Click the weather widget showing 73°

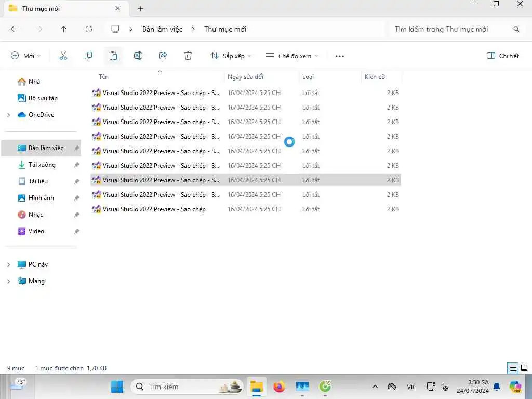pos(18,384)
